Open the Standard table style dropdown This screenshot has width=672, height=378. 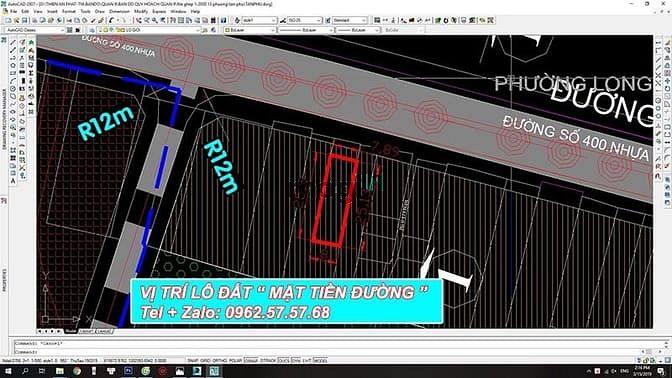coord(349,20)
